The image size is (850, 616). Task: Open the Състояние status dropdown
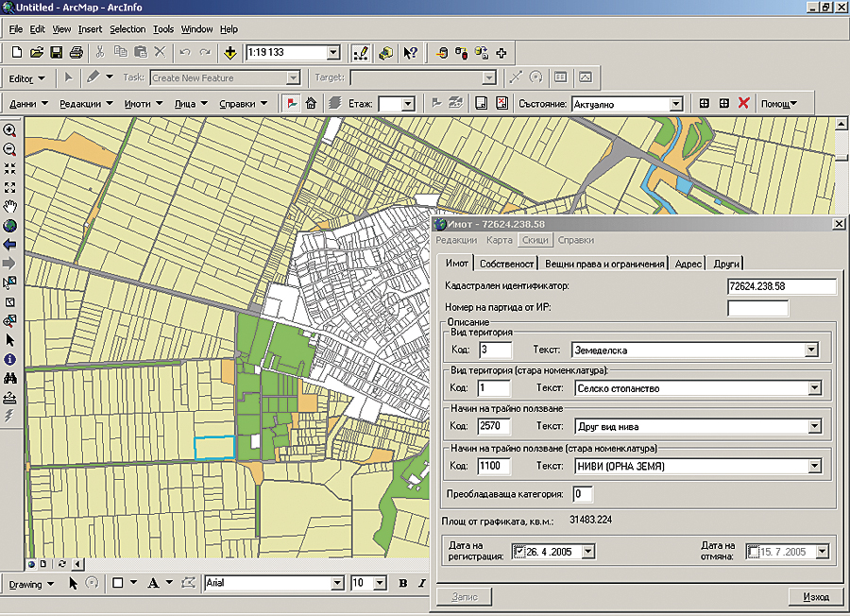tap(675, 104)
